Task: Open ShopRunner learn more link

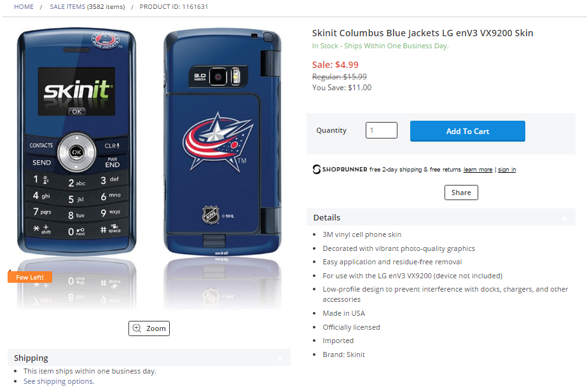Action: [478, 170]
